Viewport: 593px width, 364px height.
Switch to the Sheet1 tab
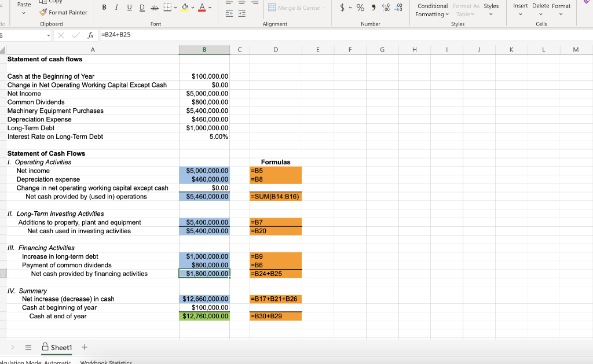point(57,347)
